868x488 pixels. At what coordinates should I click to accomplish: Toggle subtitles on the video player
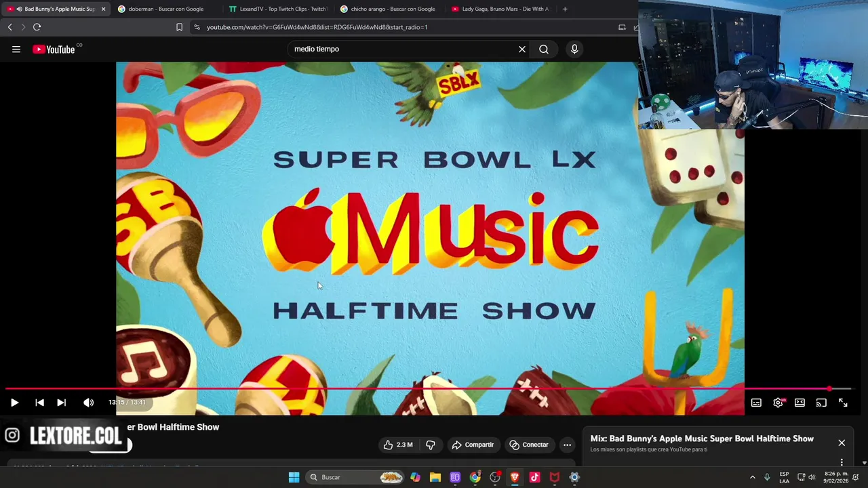click(x=756, y=403)
